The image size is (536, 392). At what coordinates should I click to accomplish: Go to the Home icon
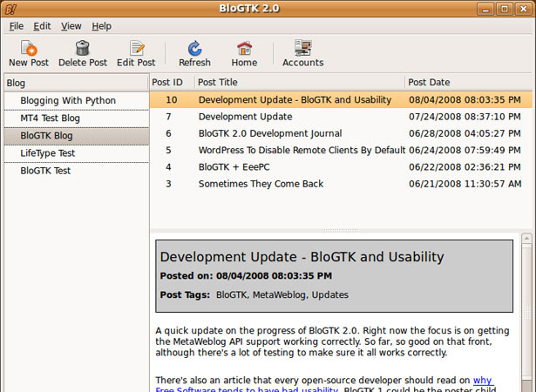click(244, 48)
